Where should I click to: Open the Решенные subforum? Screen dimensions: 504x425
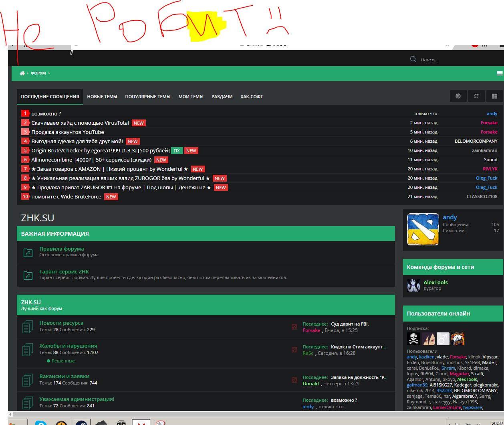63,361
